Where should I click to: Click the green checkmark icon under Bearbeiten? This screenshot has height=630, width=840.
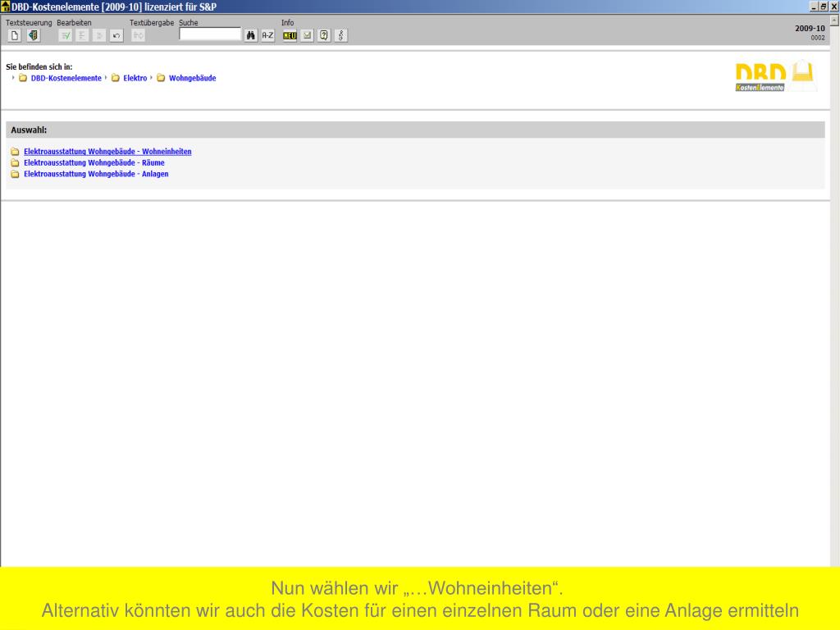click(x=66, y=35)
